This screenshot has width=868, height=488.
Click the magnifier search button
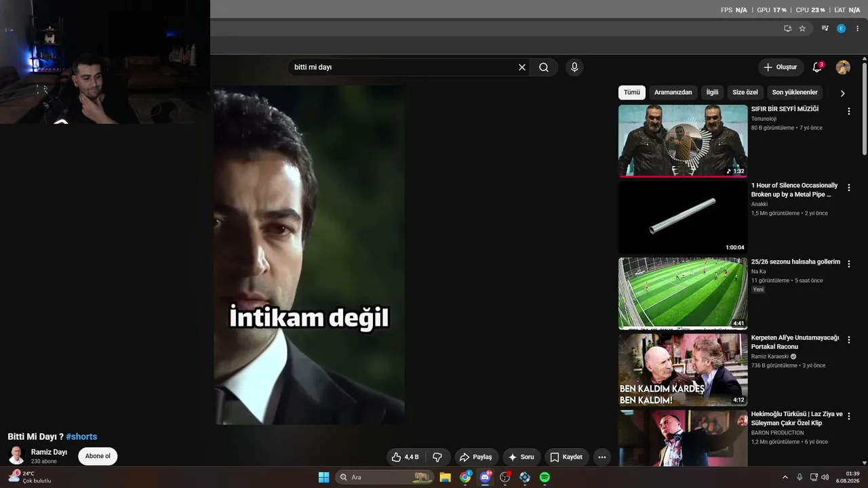point(544,67)
